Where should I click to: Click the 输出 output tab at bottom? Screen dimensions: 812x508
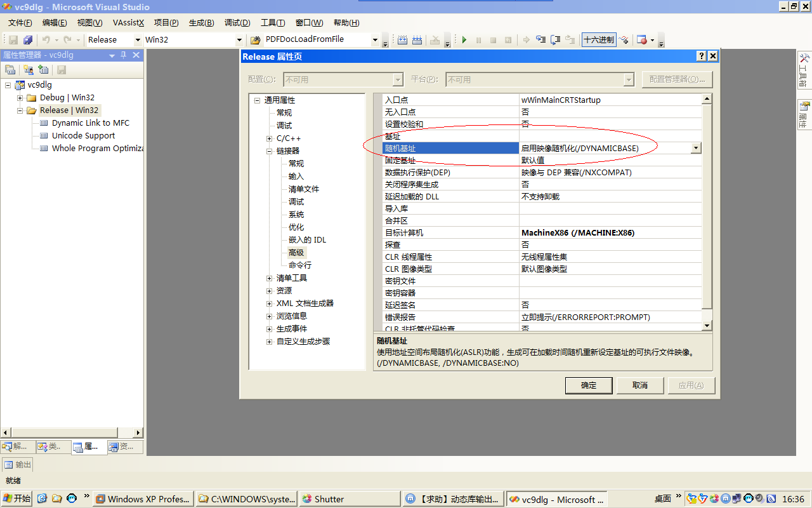[18, 465]
